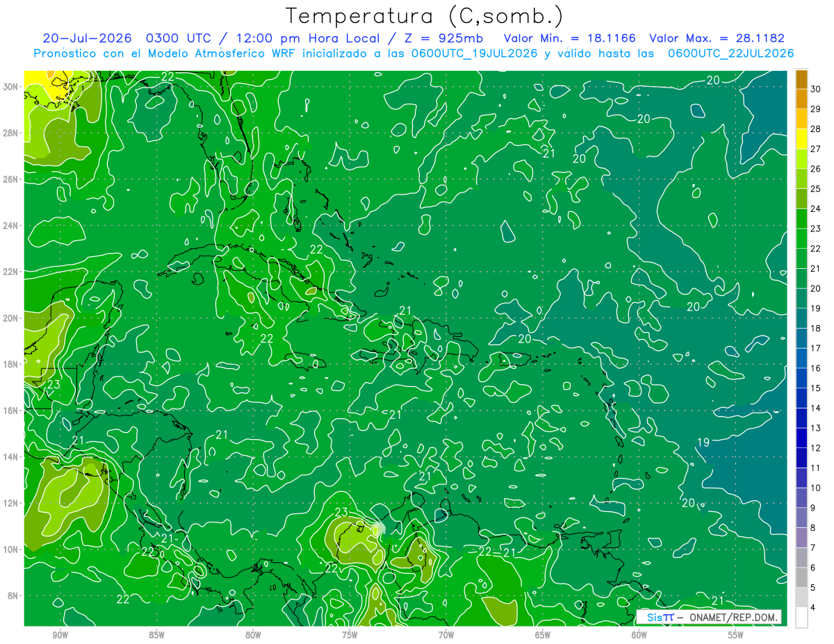Select the '0600UTC_22JUL2026' valid-until time

(730, 53)
